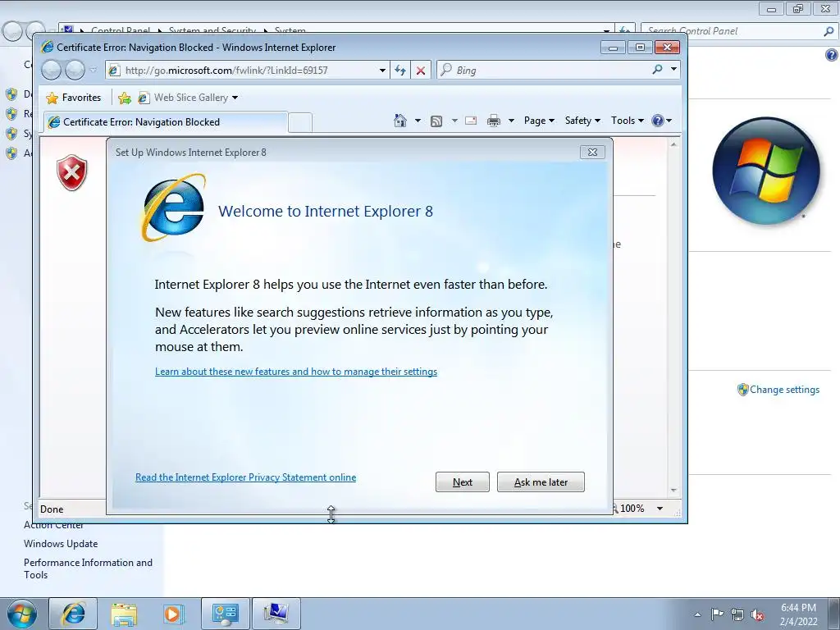Screen dimensions: 840x630
Task: Open the Page menu
Action: tap(538, 121)
